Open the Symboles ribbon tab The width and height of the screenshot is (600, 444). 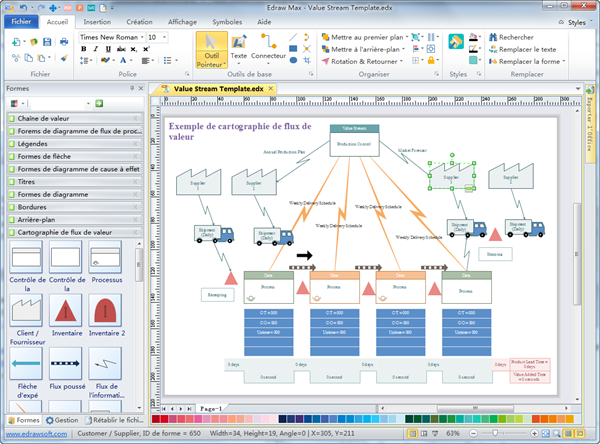click(227, 20)
